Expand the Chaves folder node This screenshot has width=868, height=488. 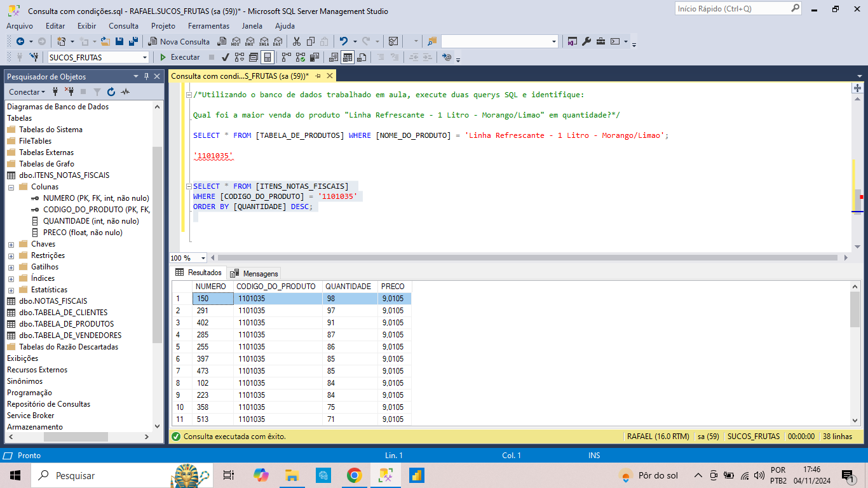[11, 244]
